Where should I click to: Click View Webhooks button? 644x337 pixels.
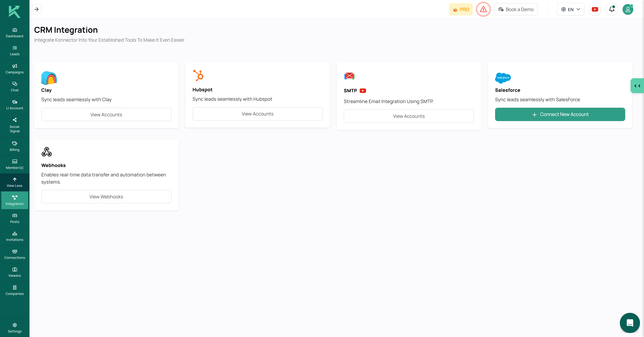pyautogui.click(x=106, y=197)
